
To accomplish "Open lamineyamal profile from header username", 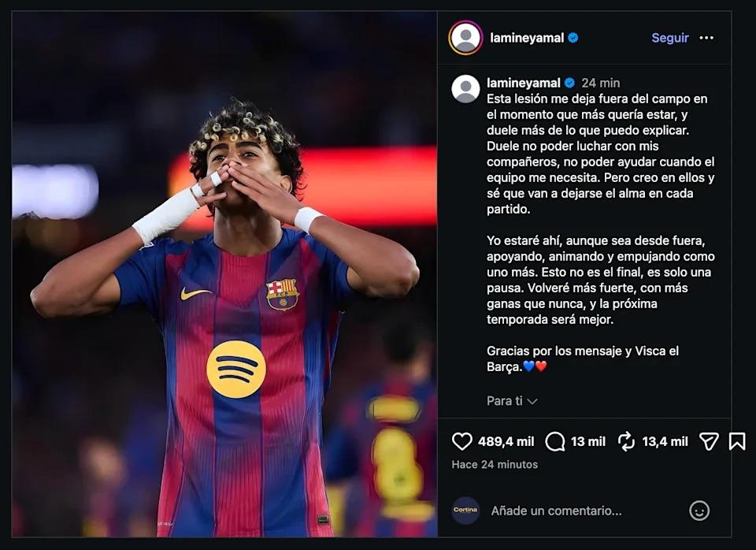I will 527,38.
